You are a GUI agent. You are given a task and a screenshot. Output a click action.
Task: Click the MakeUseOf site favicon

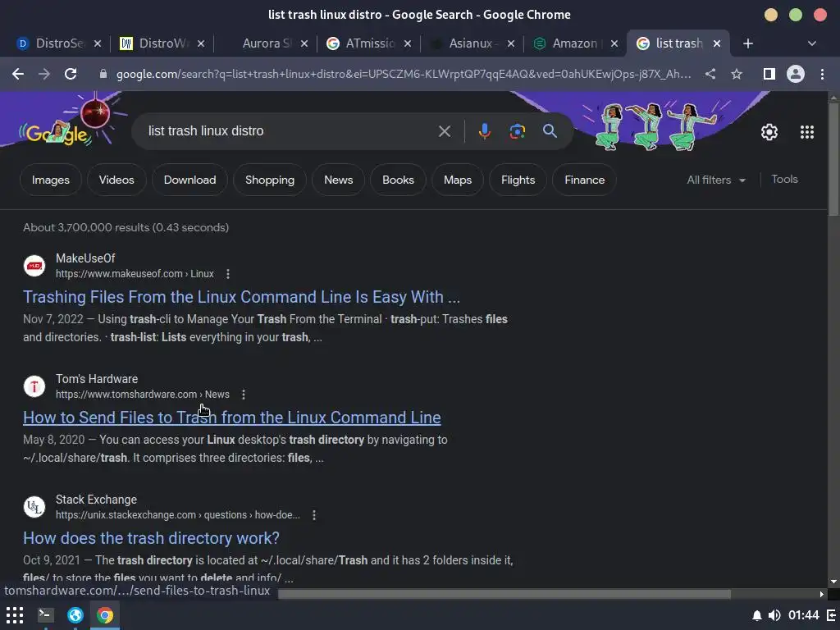34,266
